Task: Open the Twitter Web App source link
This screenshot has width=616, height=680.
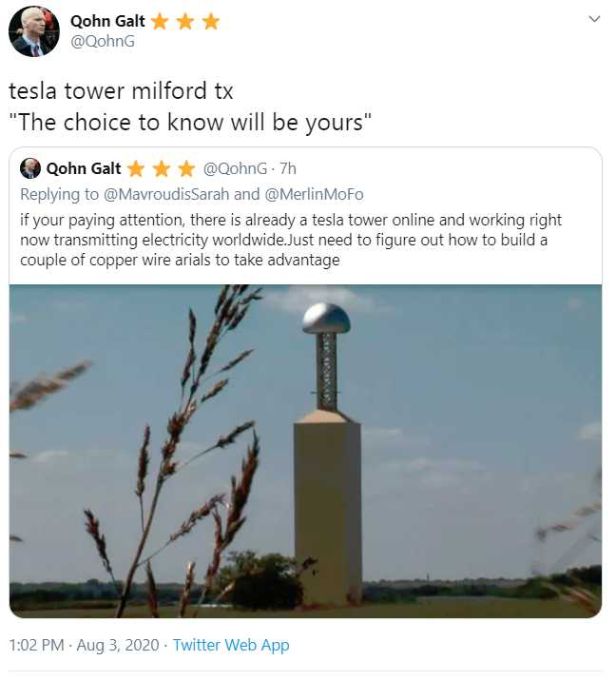Action: [231, 645]
